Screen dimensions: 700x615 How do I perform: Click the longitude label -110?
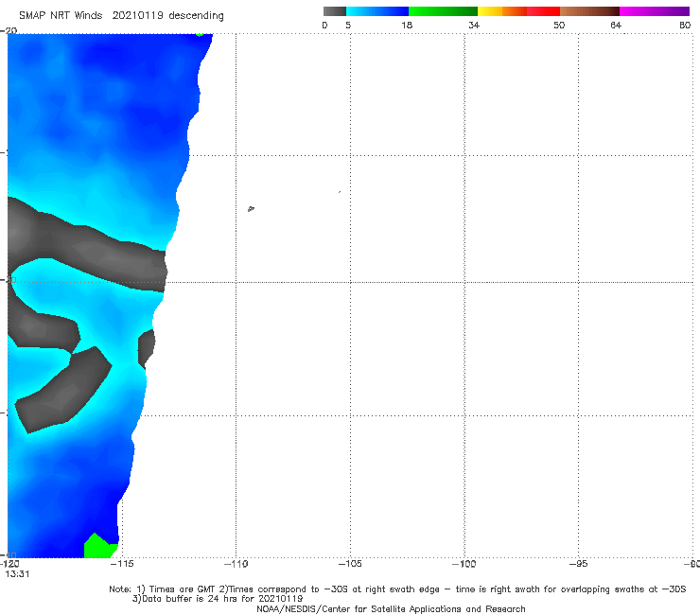click(x=236, y=564)
